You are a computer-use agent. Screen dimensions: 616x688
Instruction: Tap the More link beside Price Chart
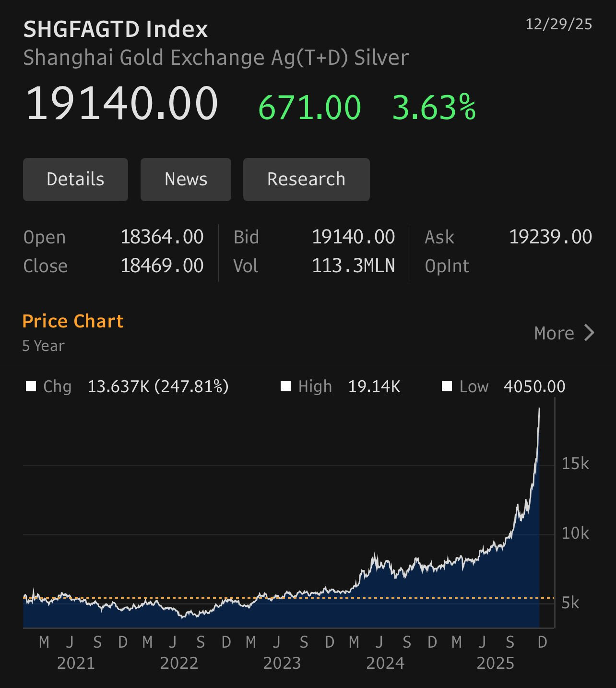point(554,333)
